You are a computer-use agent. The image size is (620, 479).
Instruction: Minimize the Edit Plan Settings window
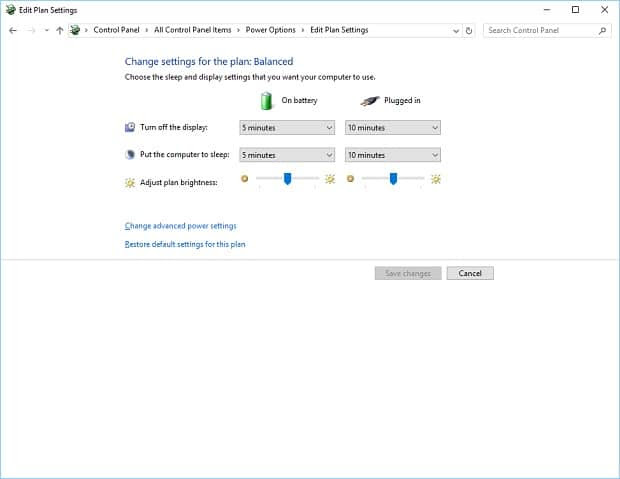coord(547,10)
